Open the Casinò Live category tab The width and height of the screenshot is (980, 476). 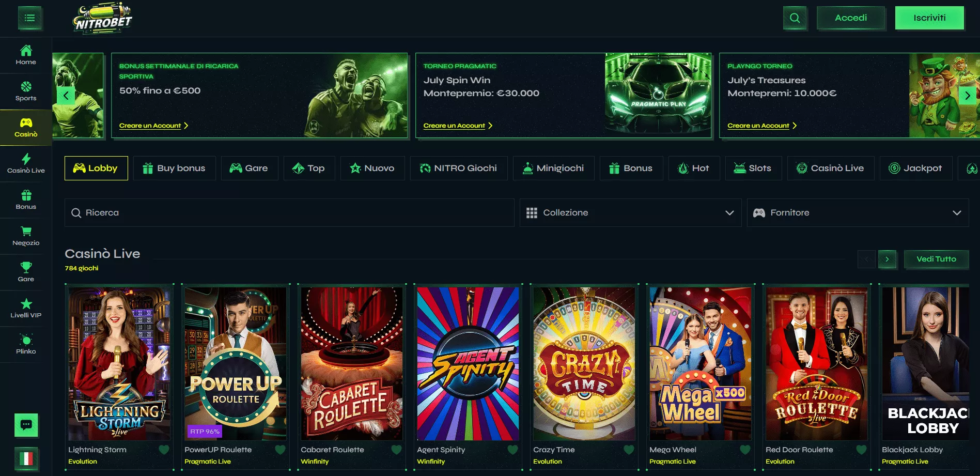[x=831, y=168]
